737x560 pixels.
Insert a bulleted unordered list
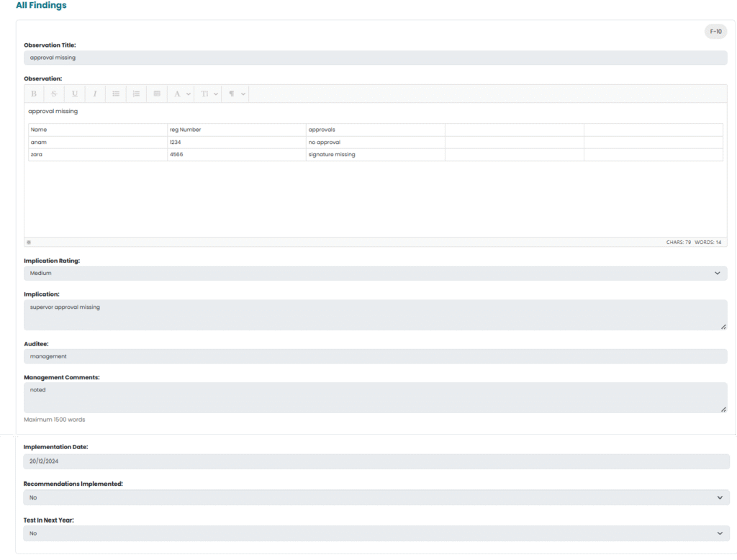pyautogui.click(x=116, y=94)
